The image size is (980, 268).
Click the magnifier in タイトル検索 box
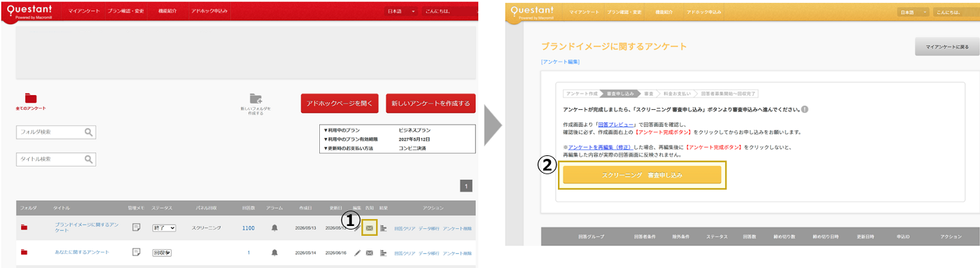89,159
